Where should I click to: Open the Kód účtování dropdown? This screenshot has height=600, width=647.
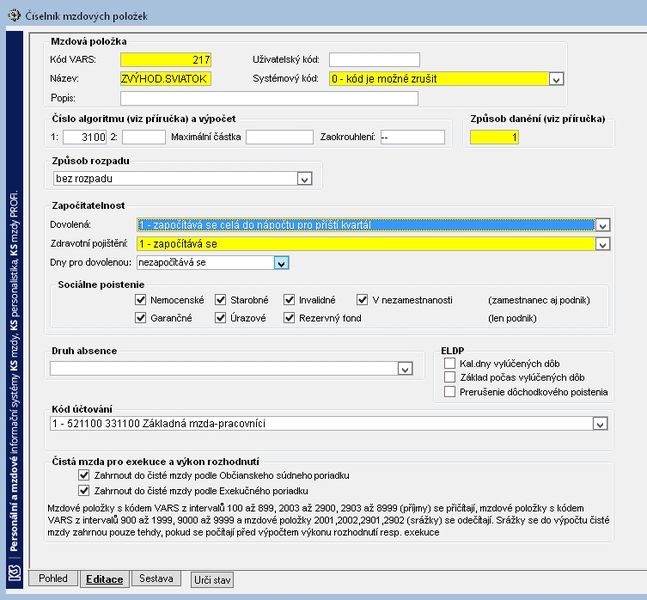coord(600,424)
